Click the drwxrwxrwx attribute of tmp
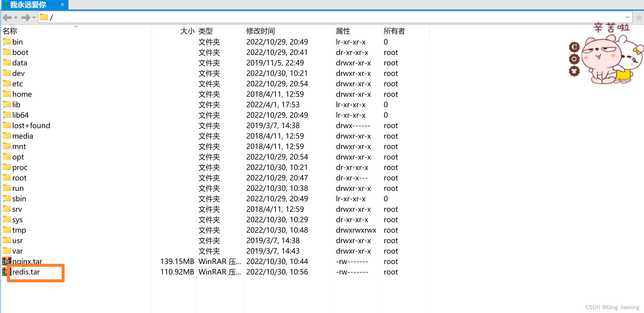The height and width of the screenshot is (313, 644). pos(356,230)
